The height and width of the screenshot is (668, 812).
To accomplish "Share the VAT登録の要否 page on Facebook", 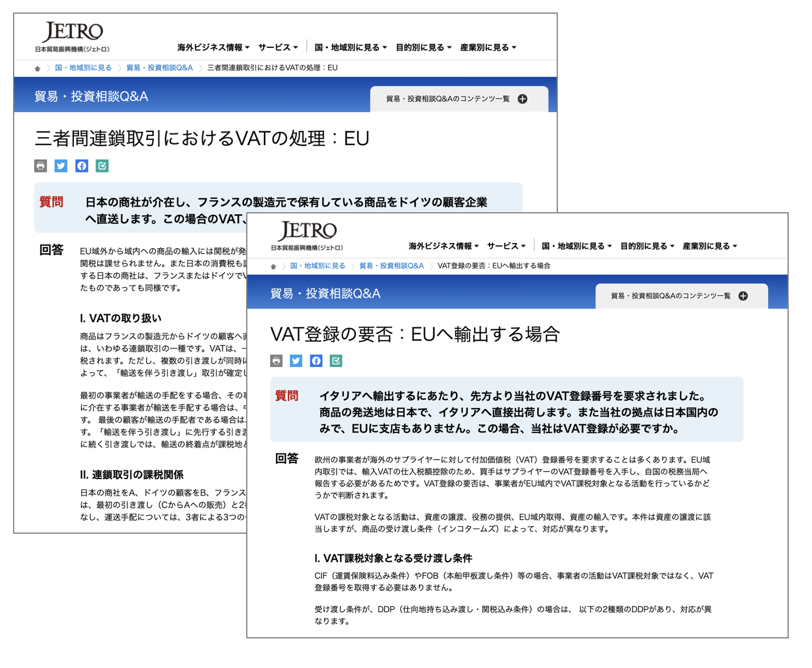I will click(x=316, y=361).
